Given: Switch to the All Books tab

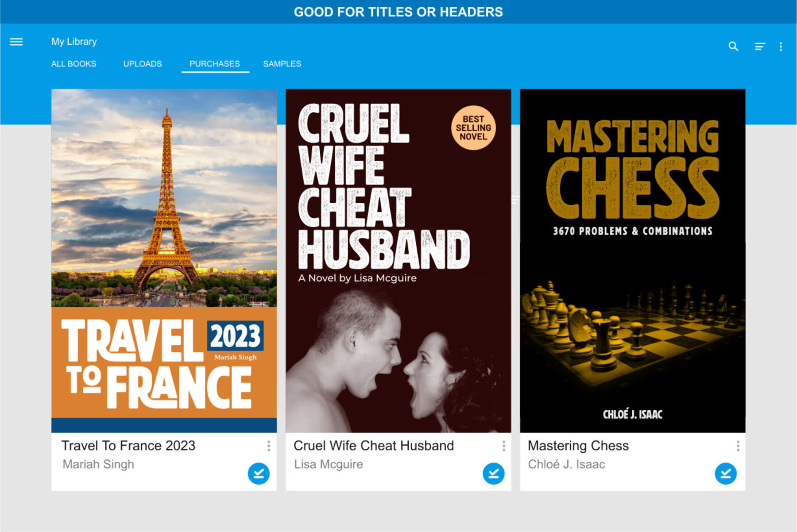Looking at the screenshot, I should pos(74,64).
